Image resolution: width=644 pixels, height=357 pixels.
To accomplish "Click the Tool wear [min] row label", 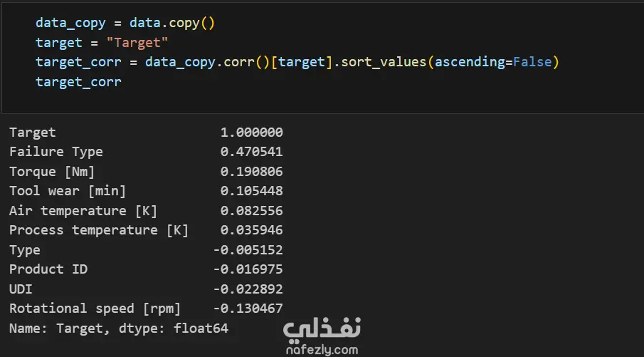I will click(68, 191).
